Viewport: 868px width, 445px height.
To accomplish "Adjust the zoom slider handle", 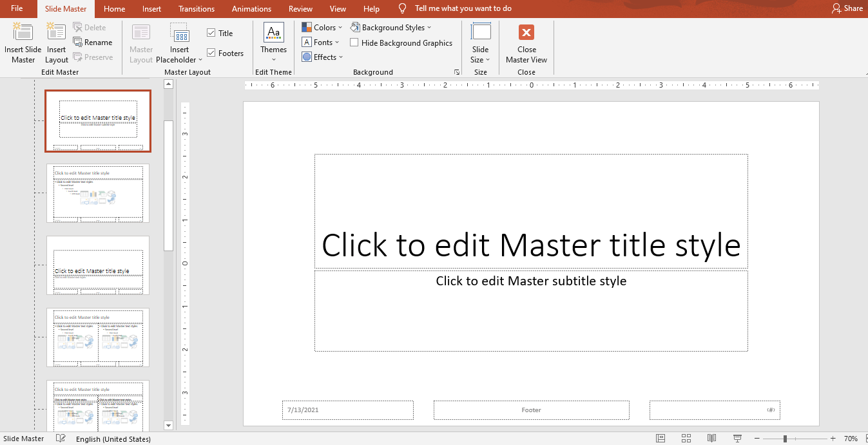I will tap(785, 439).
